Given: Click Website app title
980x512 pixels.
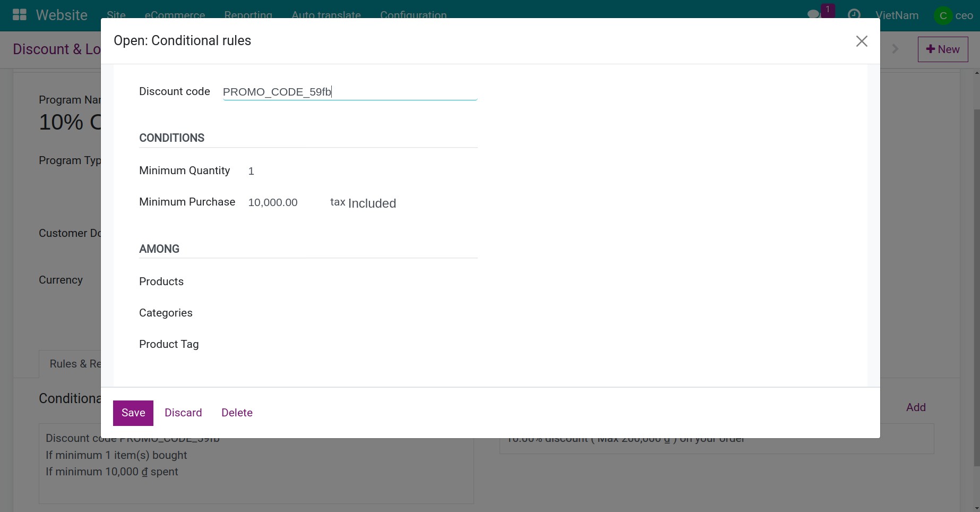Looking at the screenshot, I should pos(62,15).
